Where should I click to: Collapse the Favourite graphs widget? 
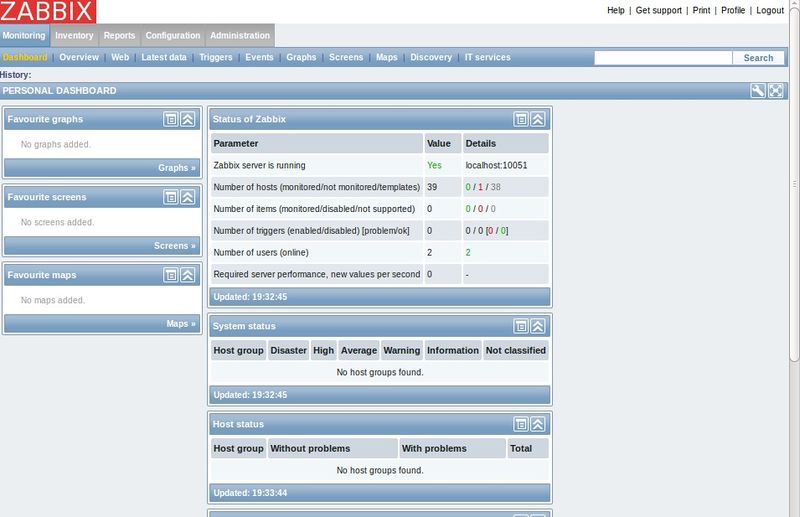[x=188, y=119]
